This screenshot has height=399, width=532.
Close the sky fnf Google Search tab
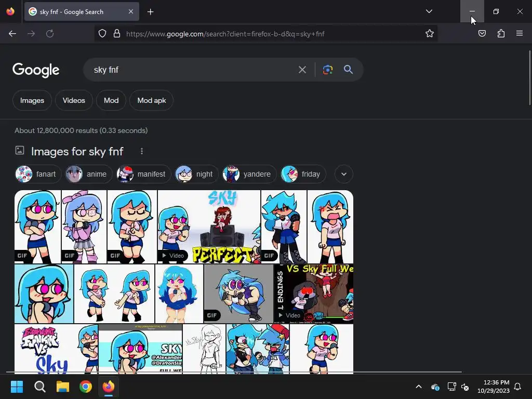point(131,11)
